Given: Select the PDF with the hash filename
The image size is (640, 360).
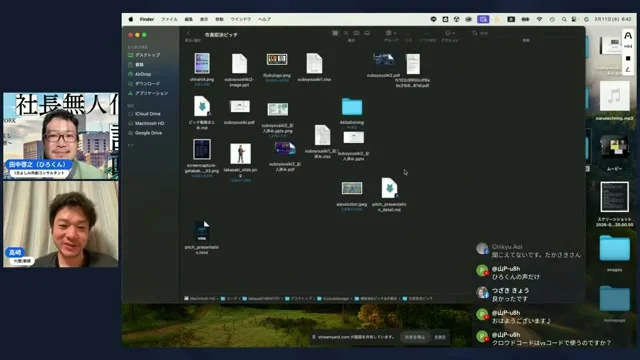Looking at the screenshot, I should [x=413, y=70].
